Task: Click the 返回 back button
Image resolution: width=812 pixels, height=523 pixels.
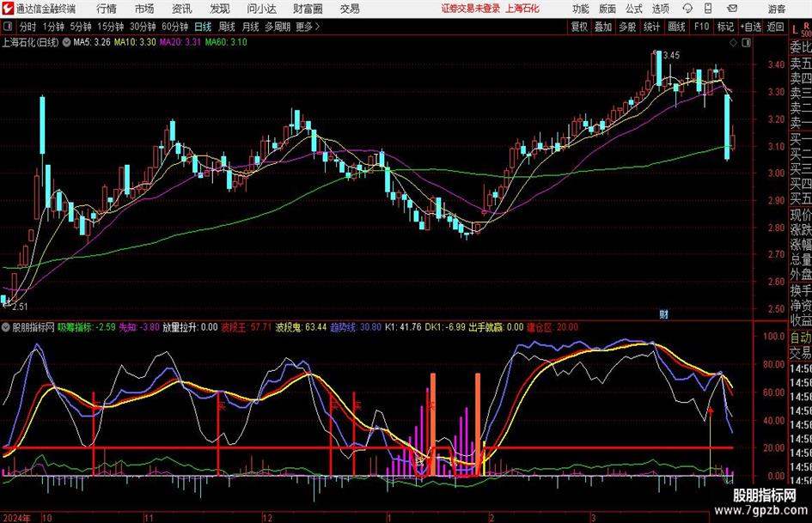Action: 775,27
